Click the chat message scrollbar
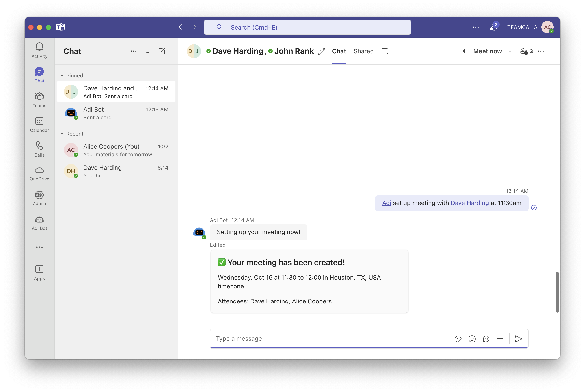Screen dimensions: 585x392 coord(557,292)
